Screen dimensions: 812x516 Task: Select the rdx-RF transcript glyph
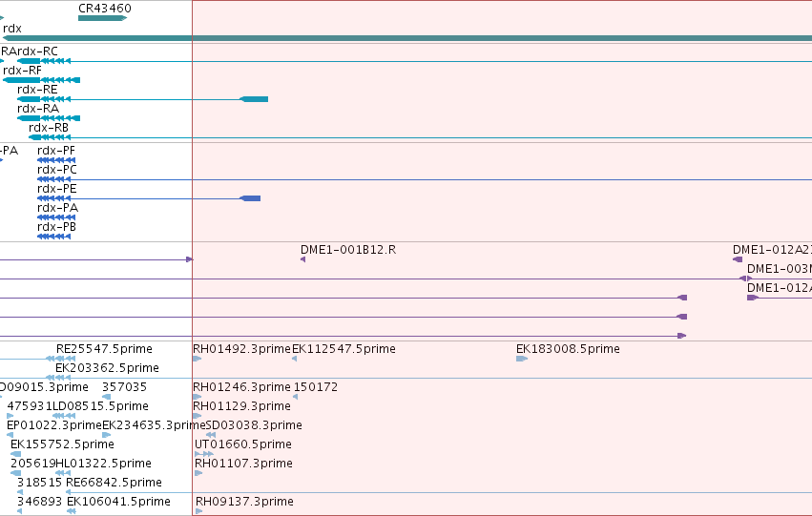click(41, 80)
